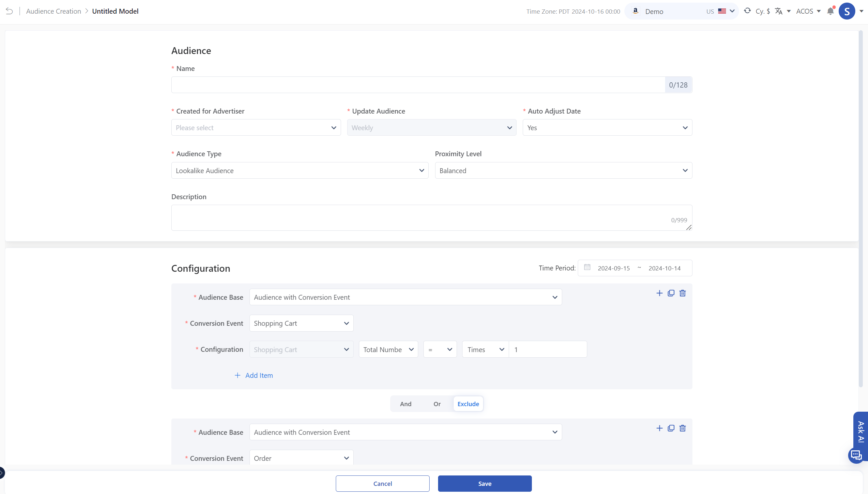This screenshot has width=868, height=494.
Task: Click the back arrow icon
Action: click(9, 11)
